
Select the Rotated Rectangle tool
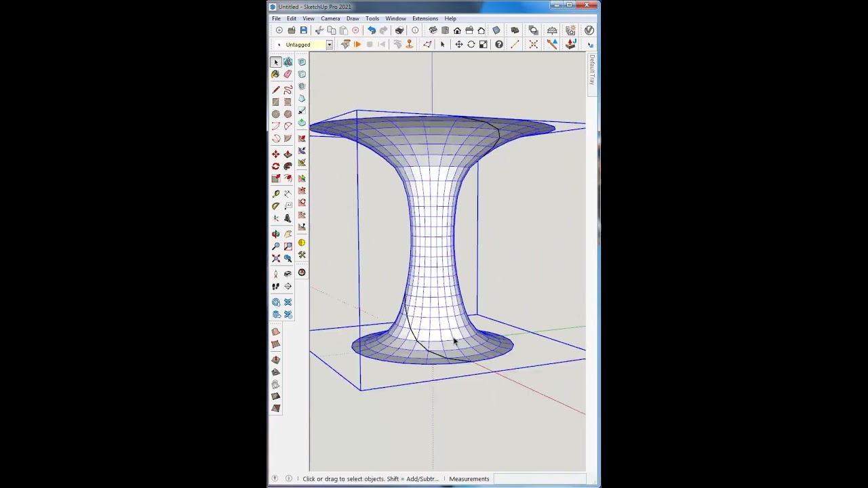tap(288, 102)
